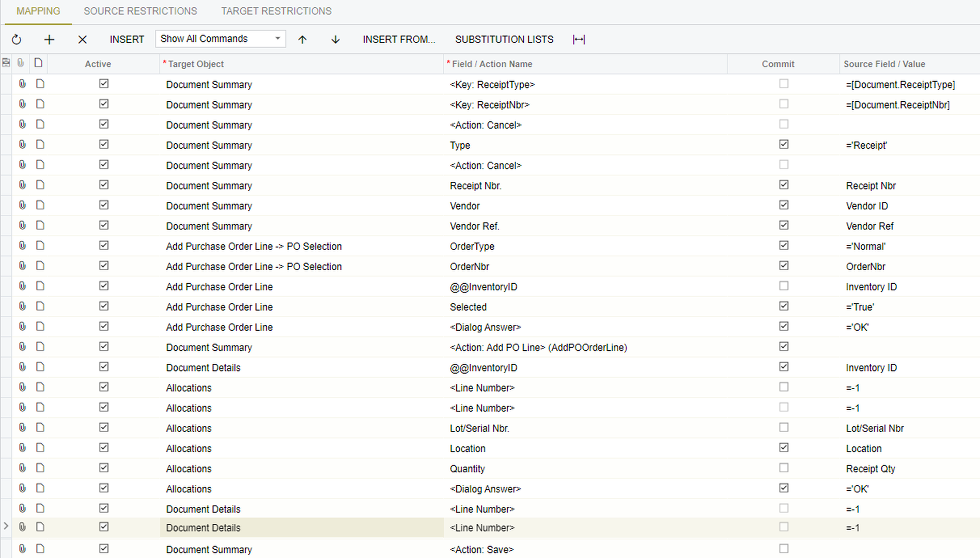Open the Show All Commands dropdown

(x=221, y=39)
